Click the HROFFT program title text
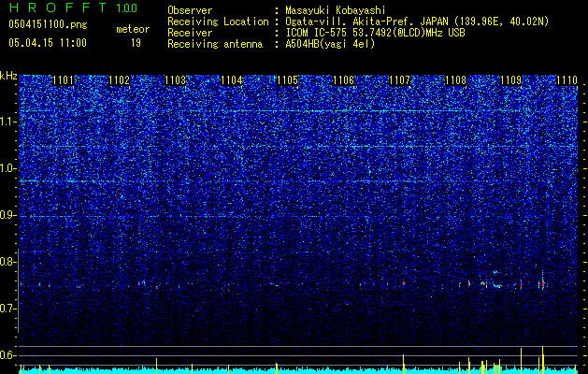Image resolution: width=588 pixels, height=374 pixels. coord(59,7)
